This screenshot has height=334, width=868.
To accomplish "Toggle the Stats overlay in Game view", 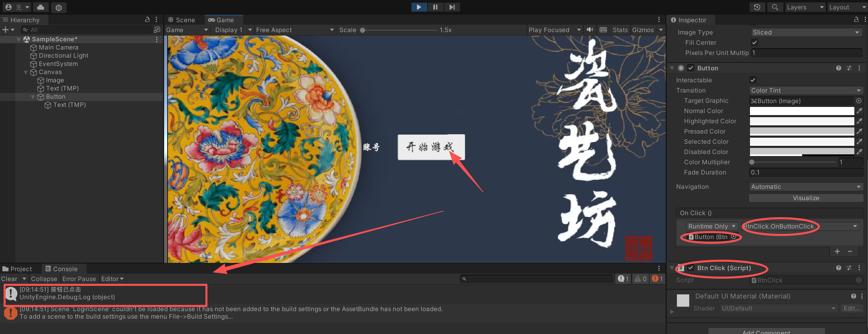I will click(x=620, y=30).
